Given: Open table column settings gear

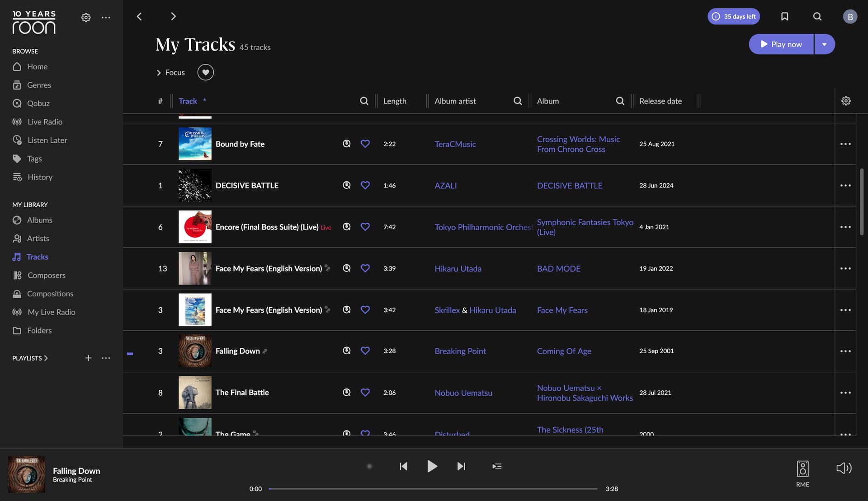Looking at the screenshot, I should coord(846,101).
